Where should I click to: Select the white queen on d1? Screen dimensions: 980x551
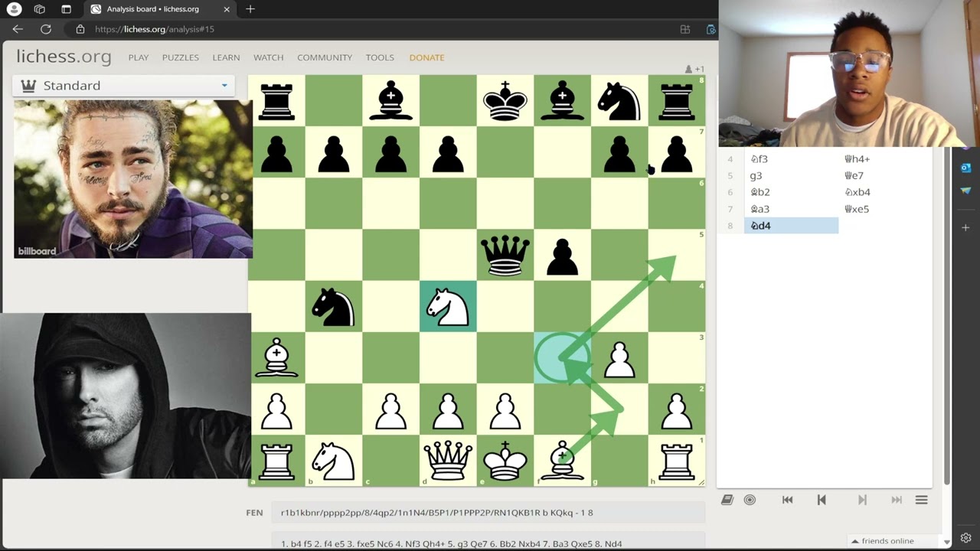tap(448, 461)
